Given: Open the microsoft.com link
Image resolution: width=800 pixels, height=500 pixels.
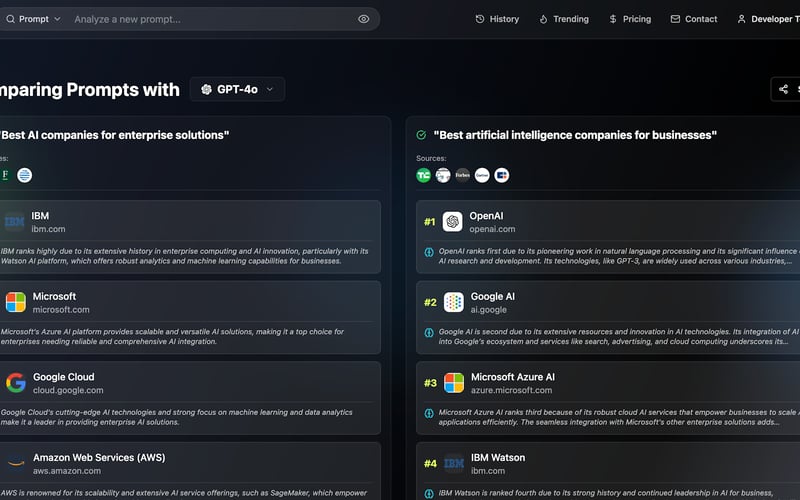Looking at the screenshot, I should coord(61,310).
